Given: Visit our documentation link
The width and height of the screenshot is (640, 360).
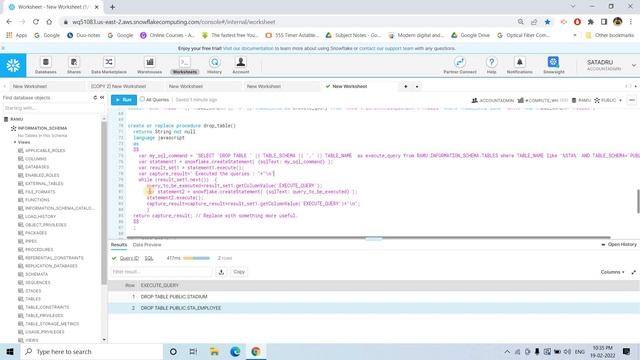Looking at the screenshot, I should click(248, 48).
